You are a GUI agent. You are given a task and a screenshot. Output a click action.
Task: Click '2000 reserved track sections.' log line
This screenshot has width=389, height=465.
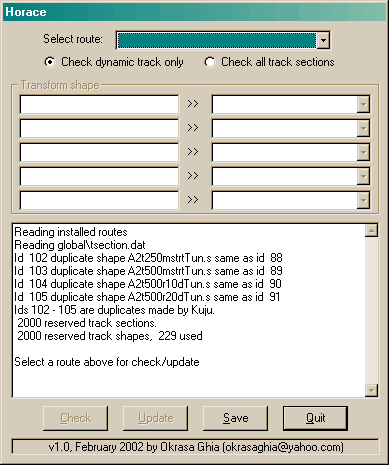click(87, 323)
